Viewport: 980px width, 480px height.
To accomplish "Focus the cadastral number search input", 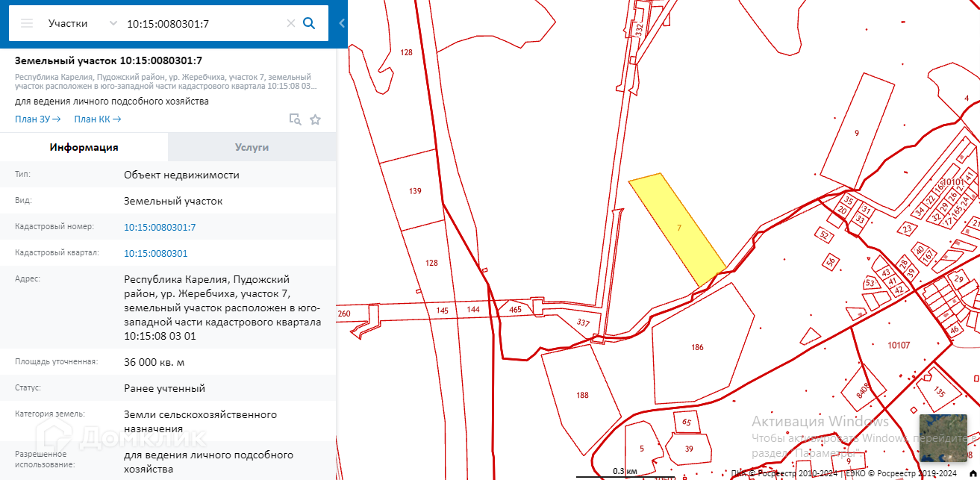I will (x=204, y=23).
